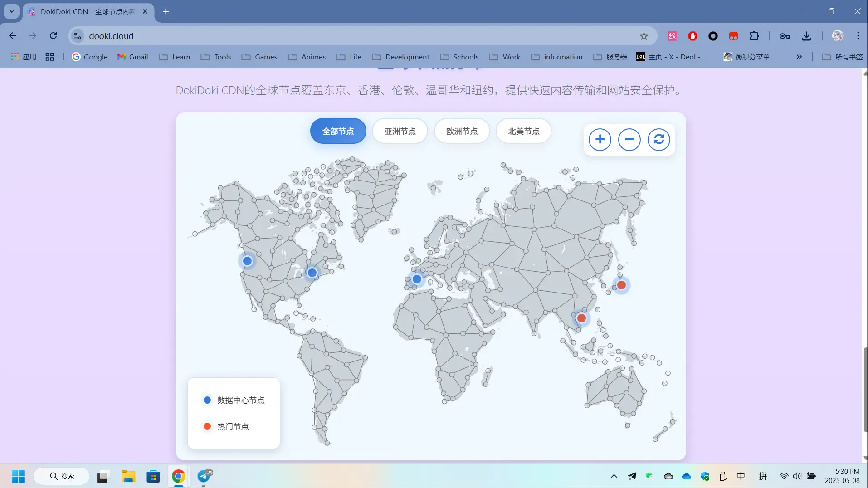The width and height of the screenshot is (868, 488).
Task: Open the black circle extension icon
Action: click(x=713, y=36)
